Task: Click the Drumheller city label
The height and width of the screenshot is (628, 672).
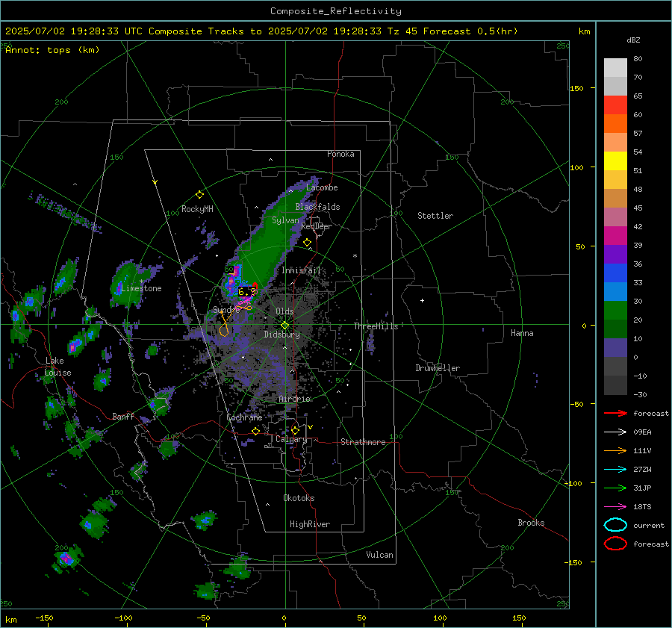Action: click(438, 368)
